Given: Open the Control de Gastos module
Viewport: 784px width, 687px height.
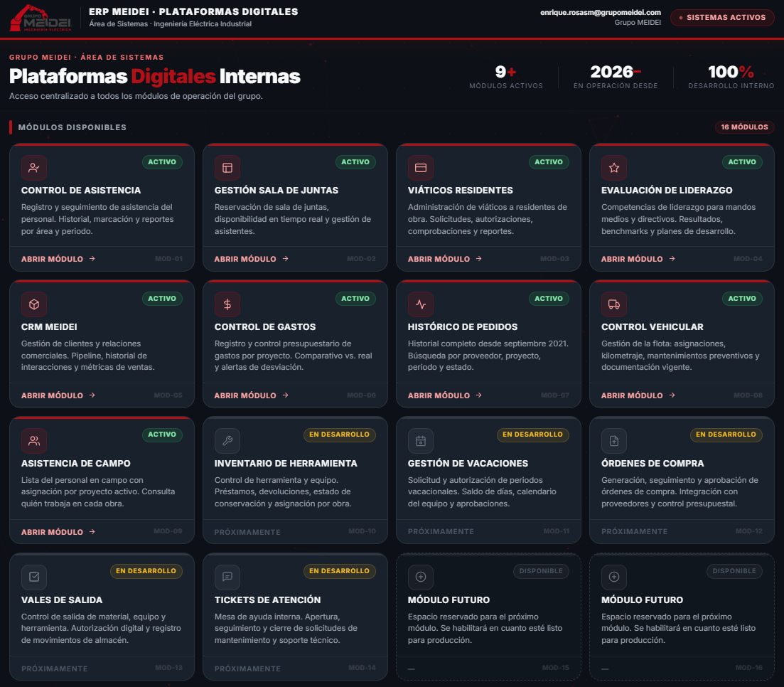Looking at the screenshot, I should coord(252,395).
